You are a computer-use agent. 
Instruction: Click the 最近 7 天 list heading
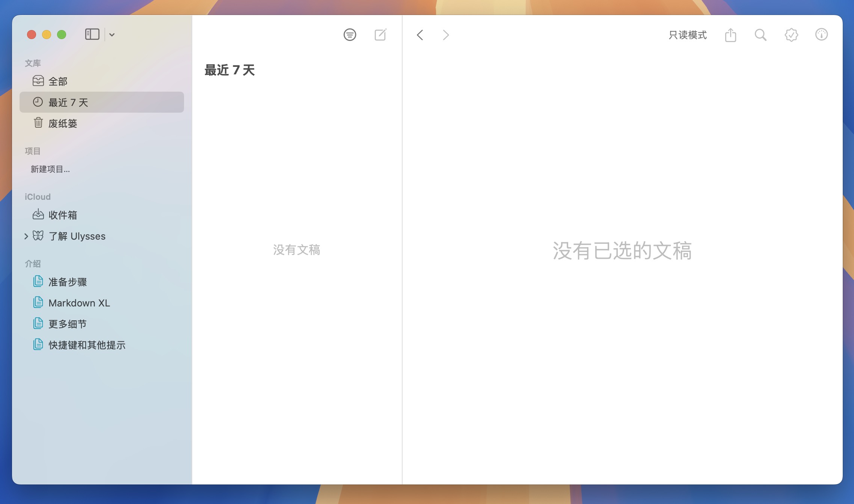pyautogui.click(x=230, y=70)
